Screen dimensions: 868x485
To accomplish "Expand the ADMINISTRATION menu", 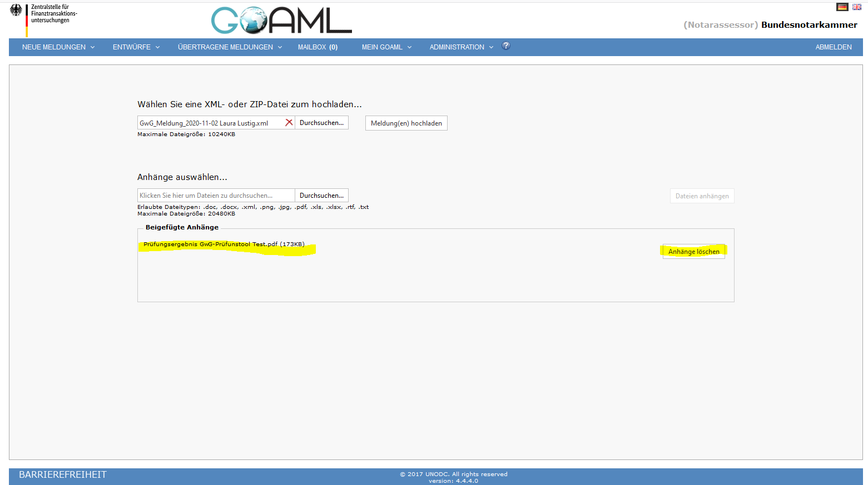I will point(461,47).
